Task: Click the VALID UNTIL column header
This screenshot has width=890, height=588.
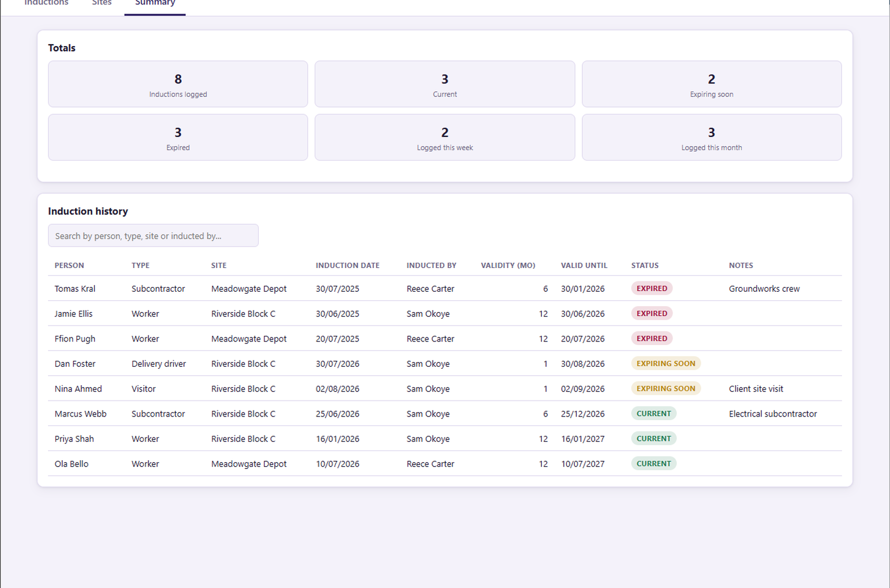Action: point(584,265)
